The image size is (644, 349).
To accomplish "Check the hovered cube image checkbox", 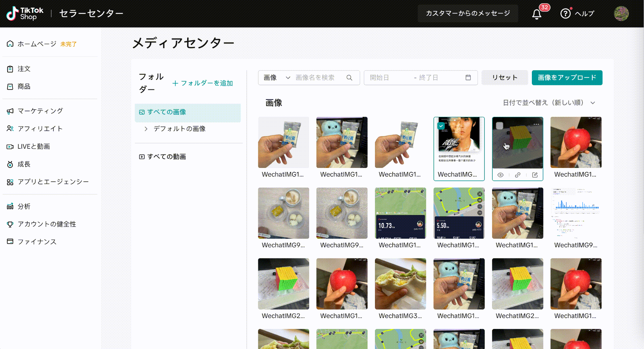I will pyautogui.click(x=500, y=126).
